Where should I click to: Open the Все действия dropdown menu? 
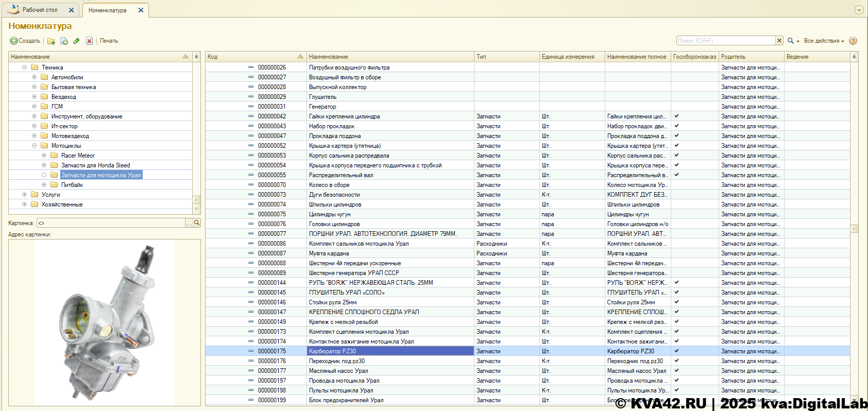point(824,41)
